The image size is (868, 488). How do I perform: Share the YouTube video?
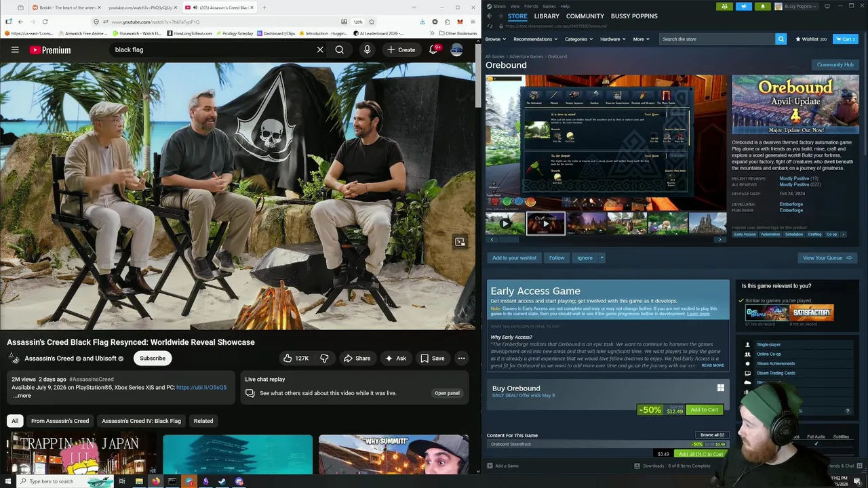click(357, 358)
